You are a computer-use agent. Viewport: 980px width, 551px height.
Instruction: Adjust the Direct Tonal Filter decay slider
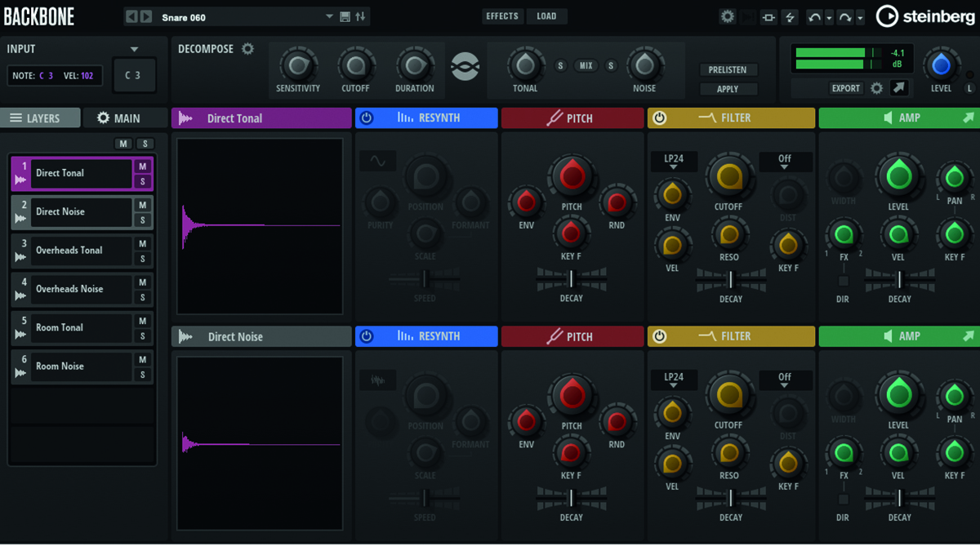tap(731, 280)
